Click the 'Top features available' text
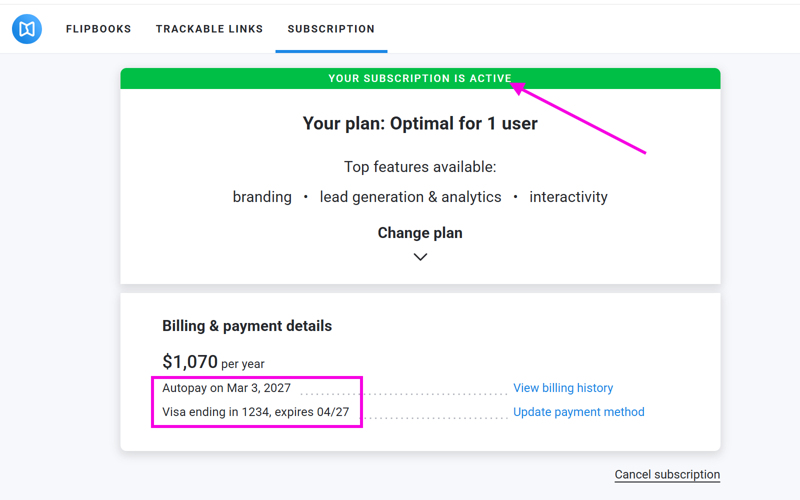 420,167
